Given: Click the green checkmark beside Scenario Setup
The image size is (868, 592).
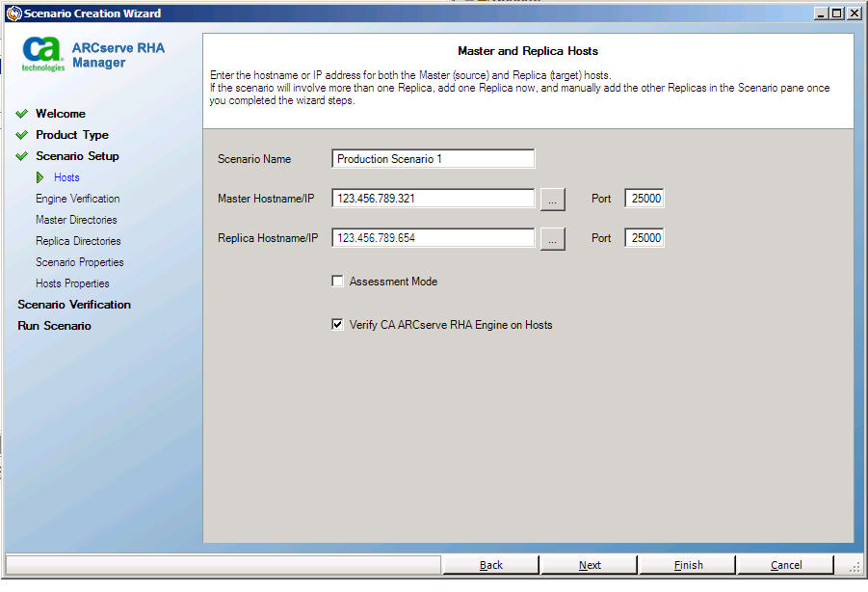Looking at the screenshot, I should 21,155.
